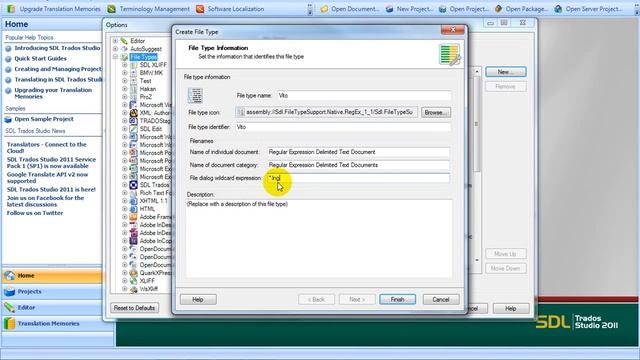The width and height of the screenshot is (640, 360).
Task: Click the File type name input field
Action: click(x=364, y=96)
